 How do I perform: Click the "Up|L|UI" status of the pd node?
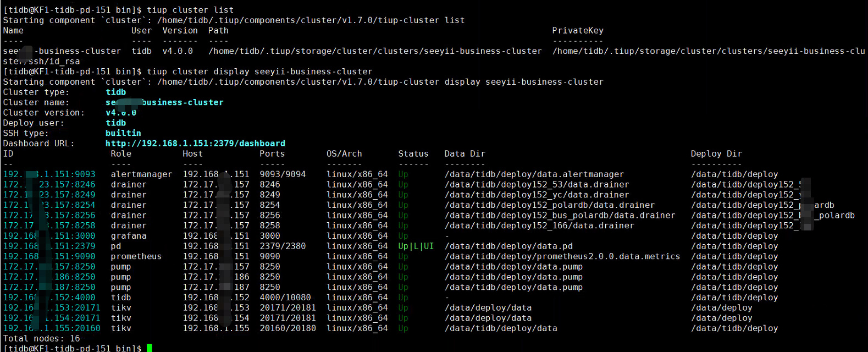(416, 246)
